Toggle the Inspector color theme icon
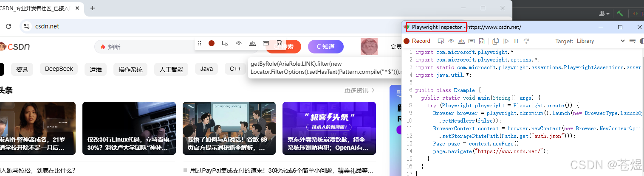This screenshot has width=644, height=176. (641, 41)
